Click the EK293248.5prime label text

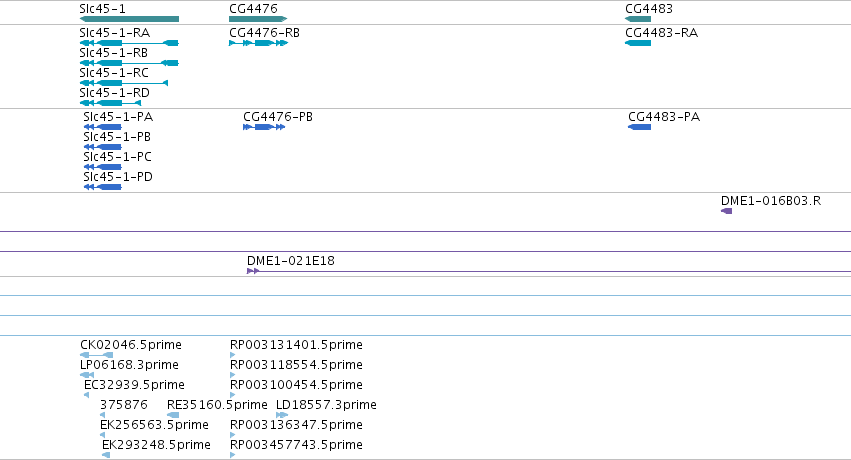click(x=156, y=445)
